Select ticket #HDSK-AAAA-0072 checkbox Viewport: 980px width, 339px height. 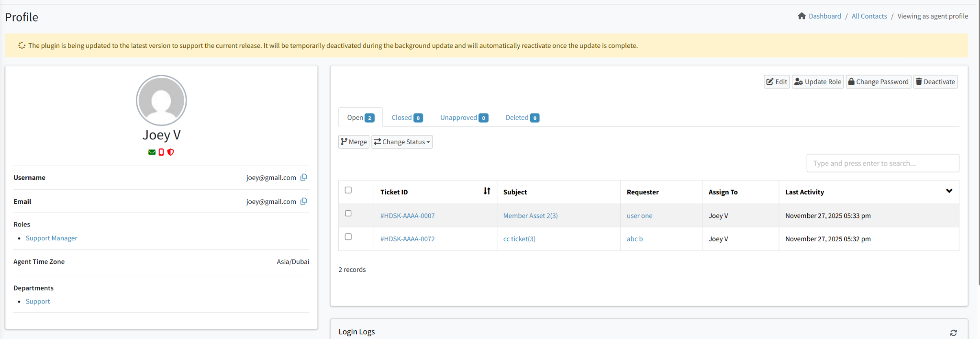[348, 237]
